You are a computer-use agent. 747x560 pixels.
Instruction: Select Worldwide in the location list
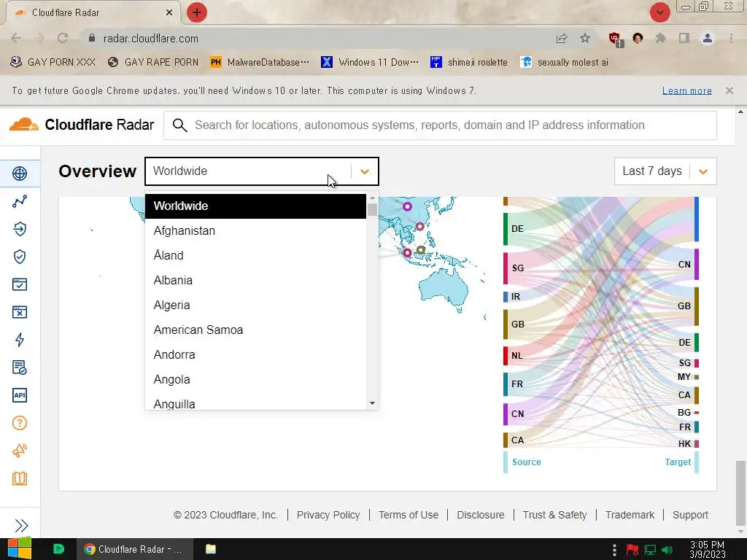[x=255, y=206]
